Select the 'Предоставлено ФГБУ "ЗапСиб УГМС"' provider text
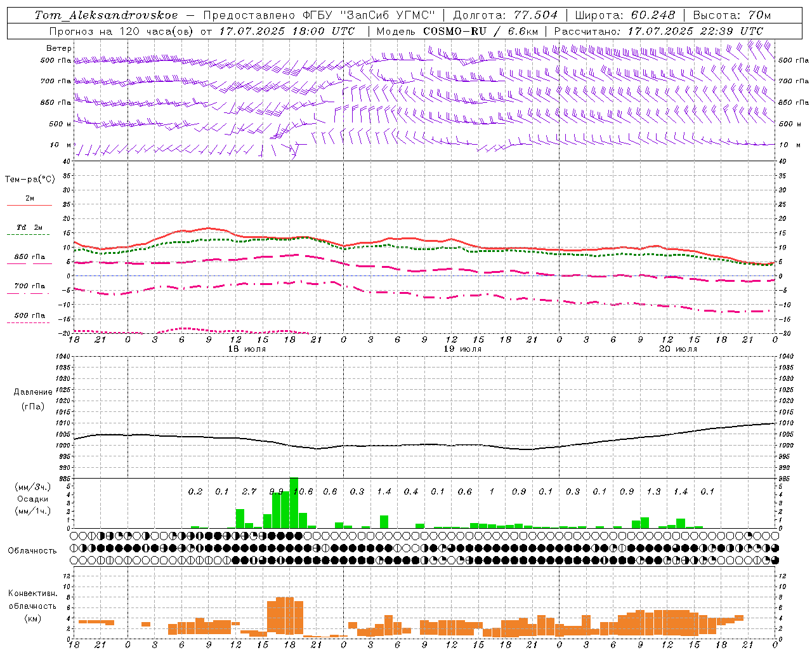Image resolution: width=812 pixels, height=650 pixels. [x=318, y=15]
